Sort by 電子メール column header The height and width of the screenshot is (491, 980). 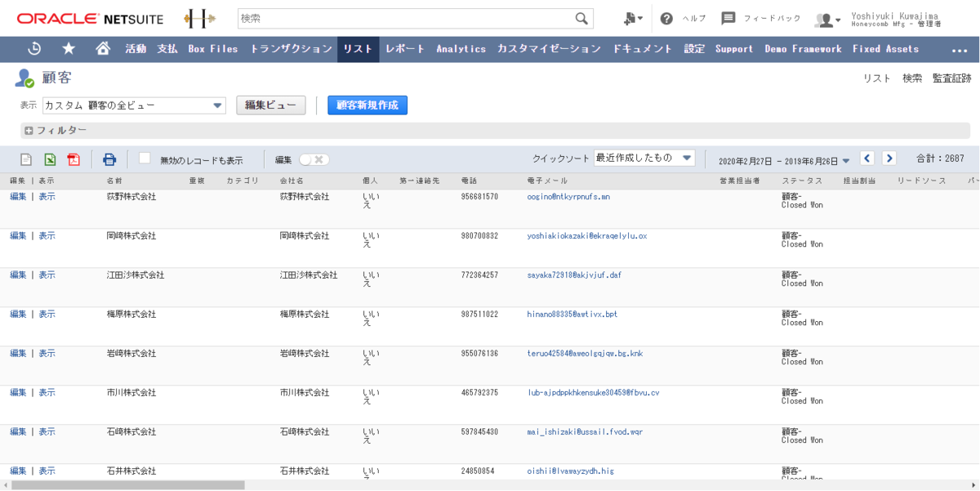[547, 181]
